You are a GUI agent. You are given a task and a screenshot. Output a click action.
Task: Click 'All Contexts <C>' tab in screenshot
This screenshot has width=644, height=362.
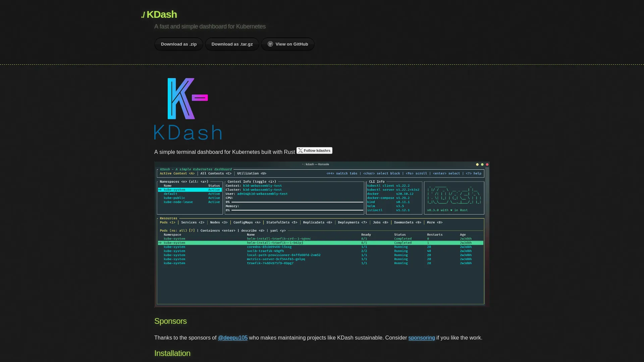tap(216, 174)
